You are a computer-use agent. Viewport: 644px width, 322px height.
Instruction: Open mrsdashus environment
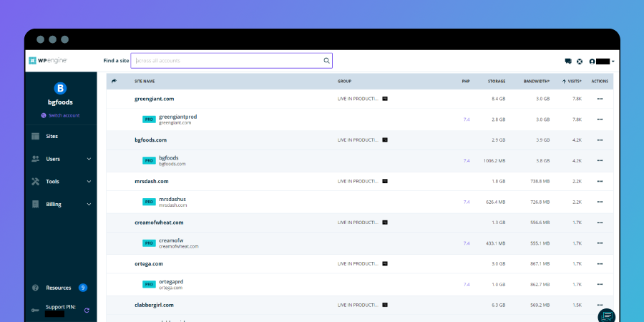click(172, 199)
